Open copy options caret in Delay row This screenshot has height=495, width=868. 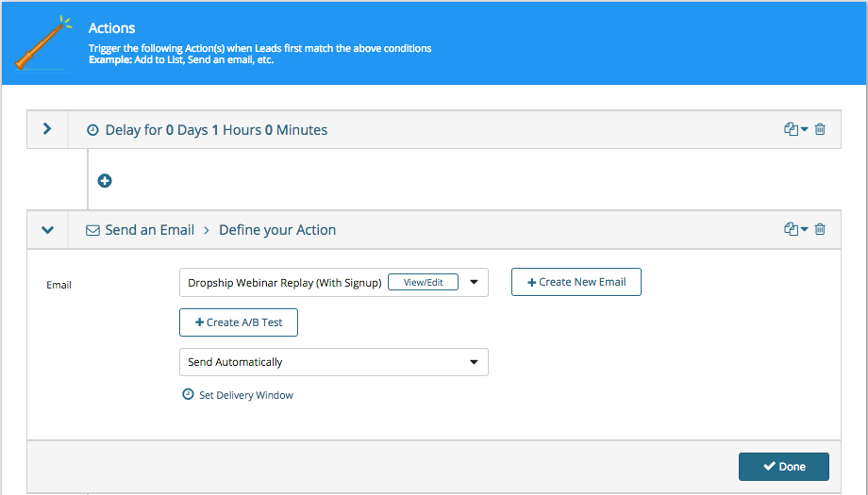pyautogui.click(x=805, y=129)
